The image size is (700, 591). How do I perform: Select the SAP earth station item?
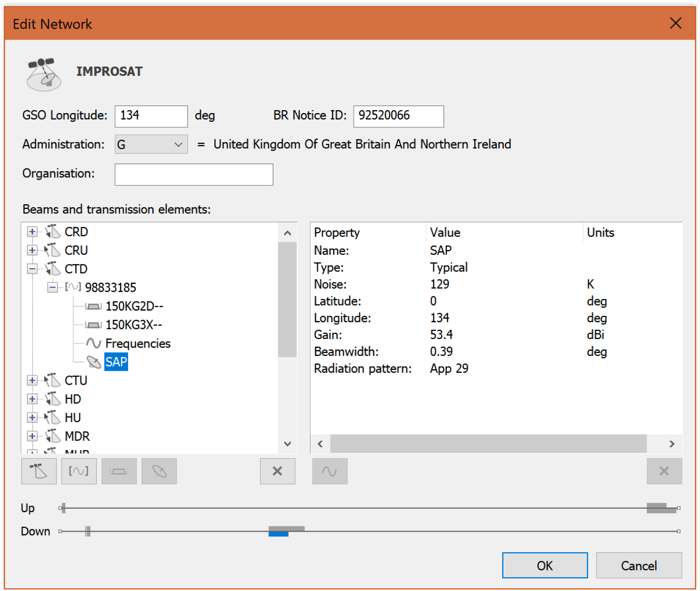click(x=116, y=362)
